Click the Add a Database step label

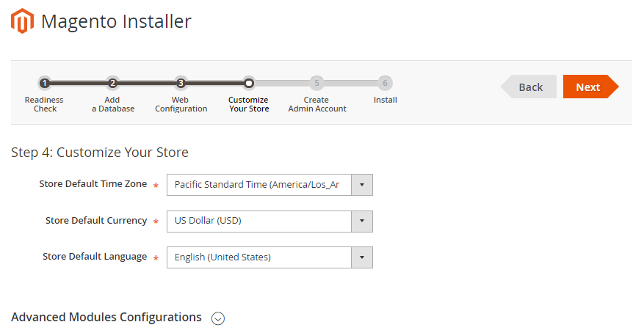112,104
